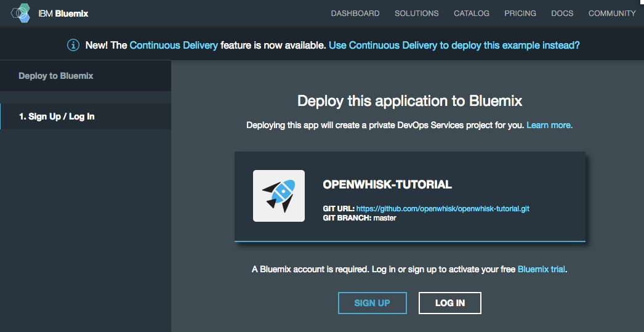
Task: Open the DASHBOARD menu item
Action: tap(355, 14)
